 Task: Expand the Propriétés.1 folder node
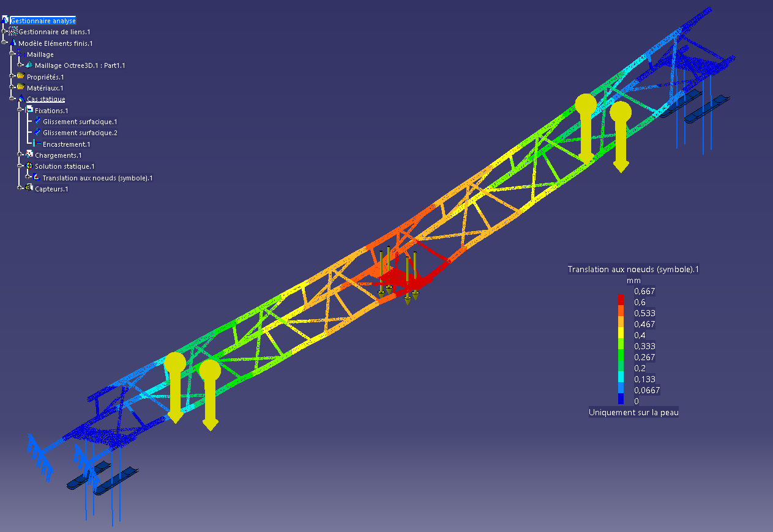tap(12, 77)
